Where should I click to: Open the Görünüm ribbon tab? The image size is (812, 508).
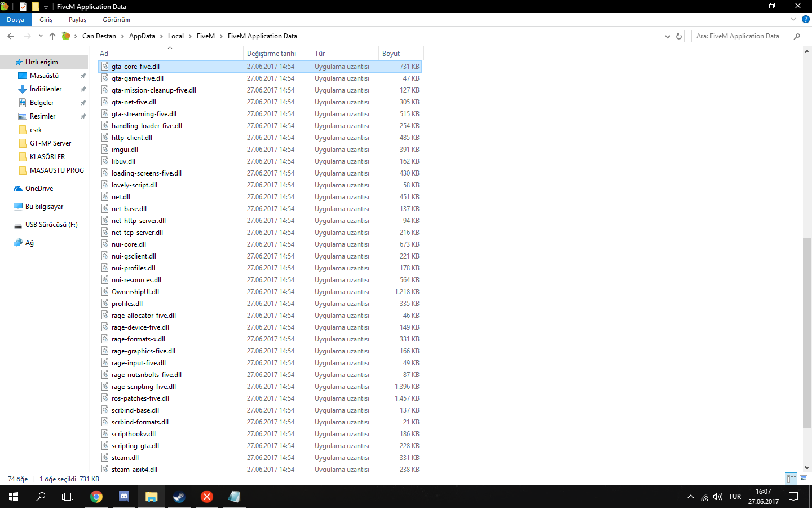116,20
